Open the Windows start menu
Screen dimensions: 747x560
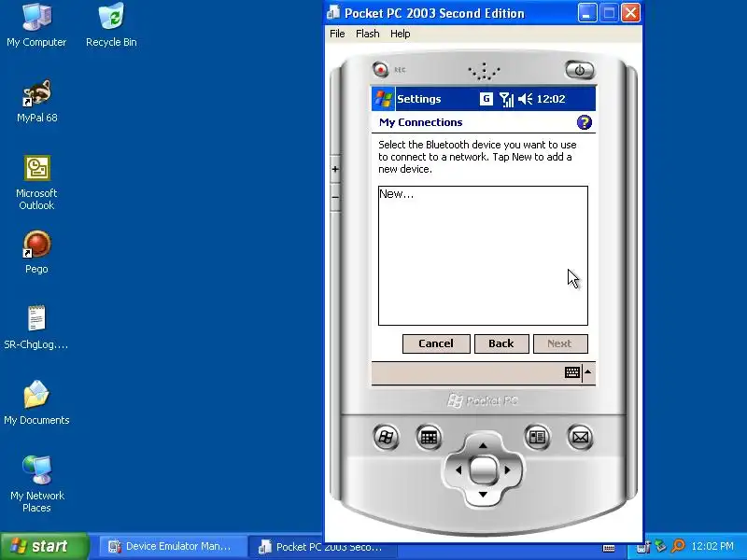pyautogui.click(x=44, y=546)
